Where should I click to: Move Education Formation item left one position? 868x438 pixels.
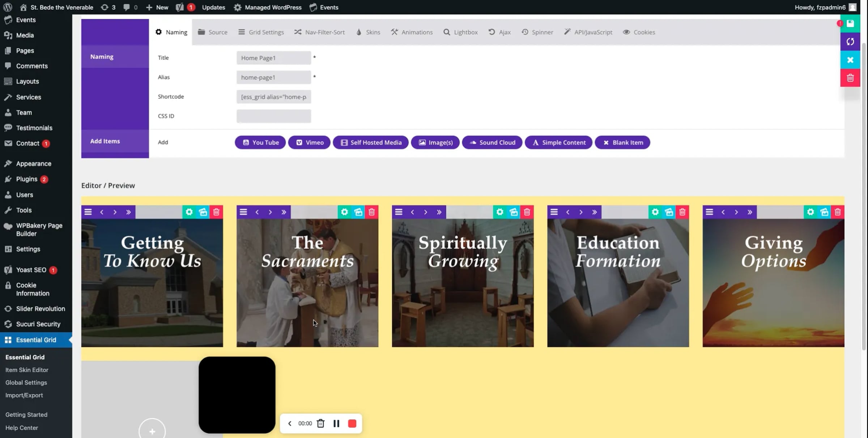tap(567, 212)
